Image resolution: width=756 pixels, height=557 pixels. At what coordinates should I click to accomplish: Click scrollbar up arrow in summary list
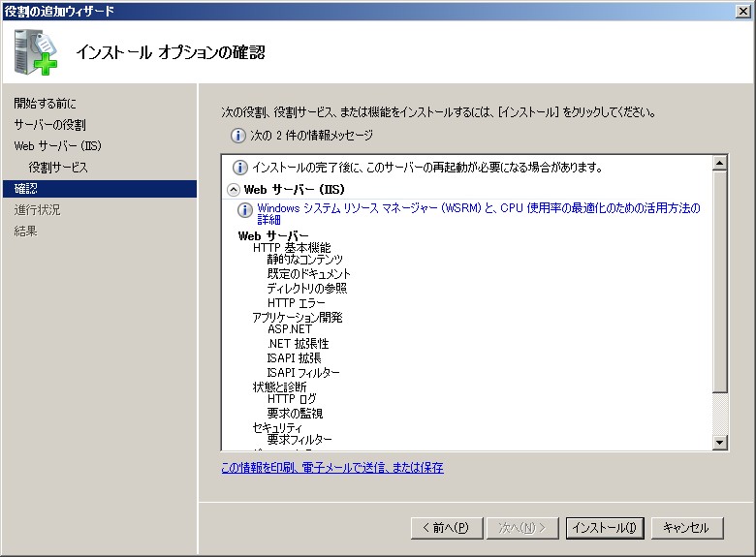point(719,163)
